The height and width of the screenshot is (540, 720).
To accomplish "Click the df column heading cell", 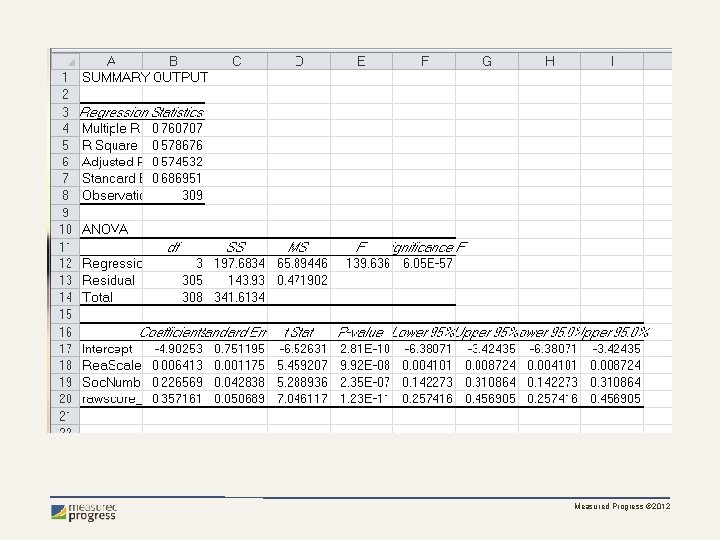I will 174,248.
